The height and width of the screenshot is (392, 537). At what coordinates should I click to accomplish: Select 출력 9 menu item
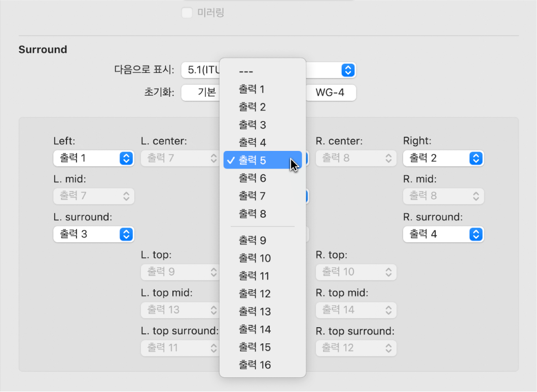[x=252, y=241]
